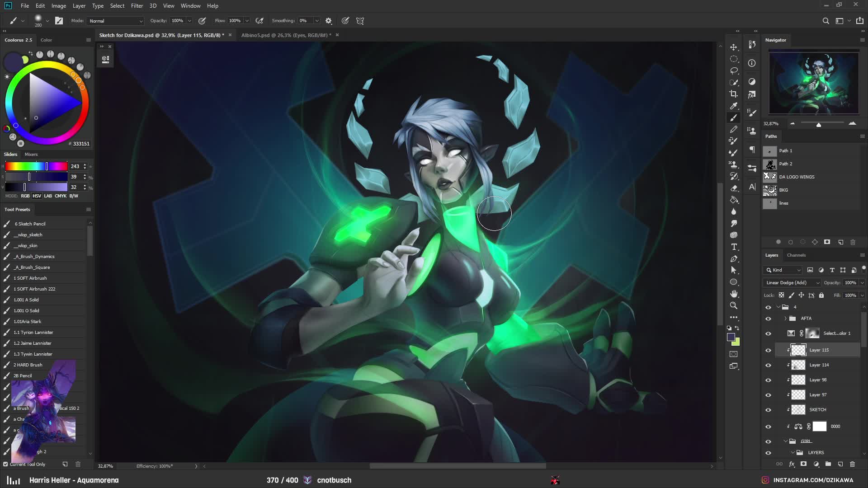Toggle Current Tool Only checkbox

[x=5, y=464]
